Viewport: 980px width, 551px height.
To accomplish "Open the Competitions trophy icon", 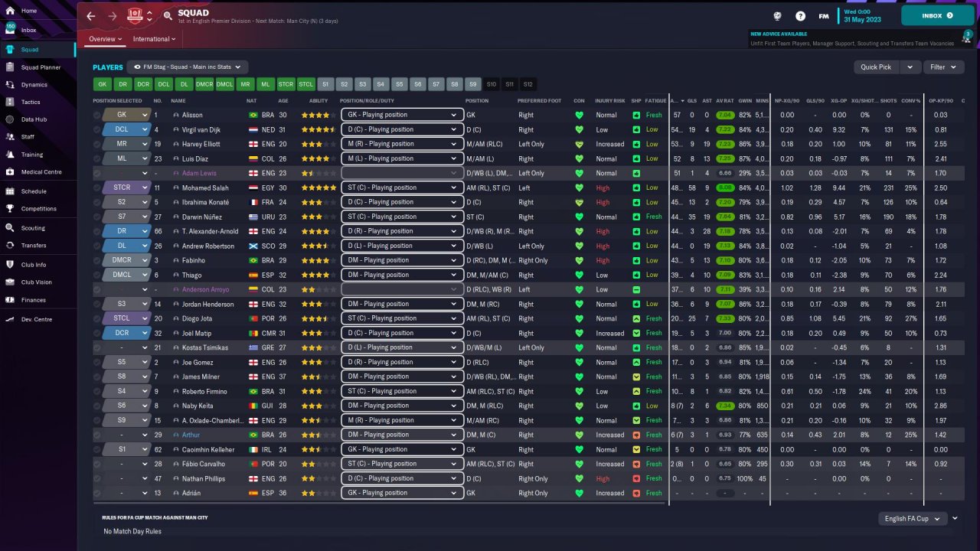I will pos(10,208).
